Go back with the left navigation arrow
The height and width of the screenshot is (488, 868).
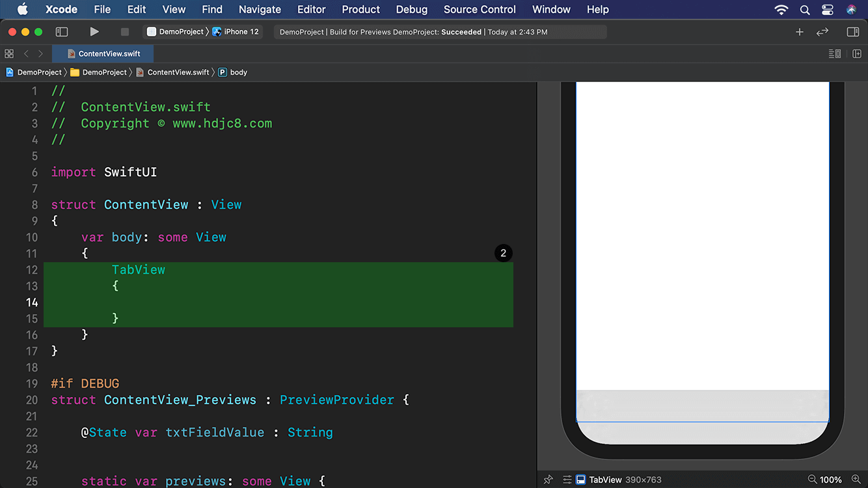26,53
